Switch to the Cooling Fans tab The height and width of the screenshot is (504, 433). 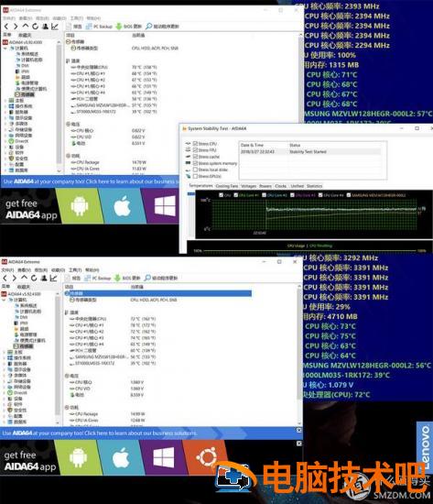pyautogui.click(x=227, y=186)
